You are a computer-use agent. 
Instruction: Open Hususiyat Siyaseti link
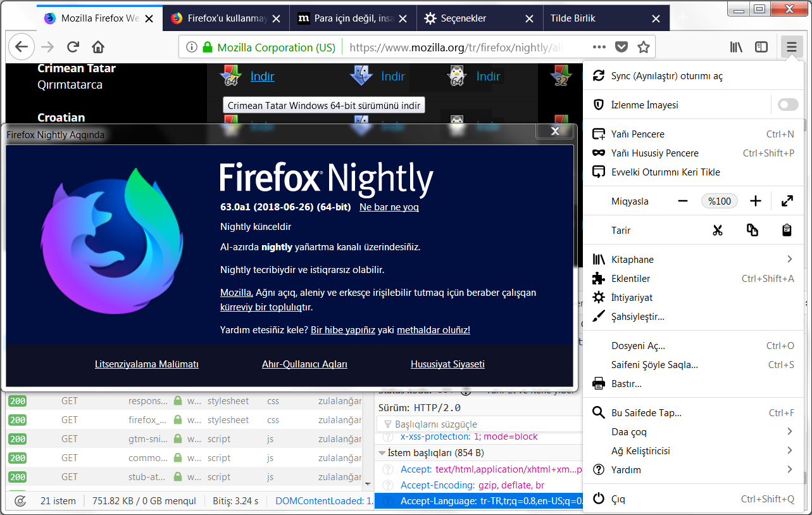click(x=447, y=364)
